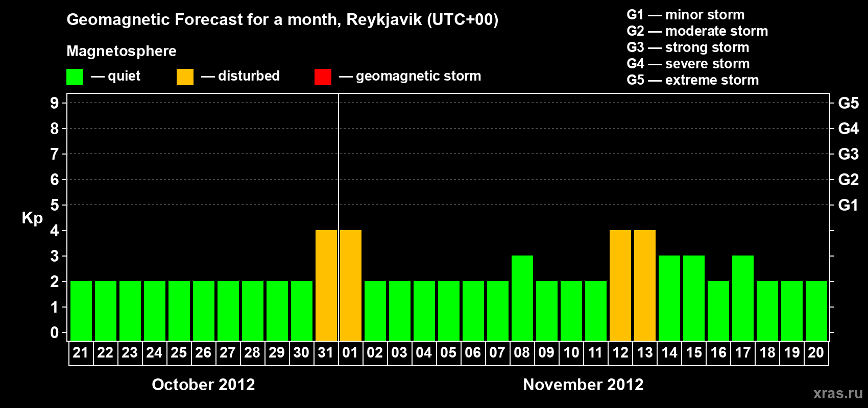Select the green bar for November 17
This screenshot has width=868, height=408.
point(743,298)
